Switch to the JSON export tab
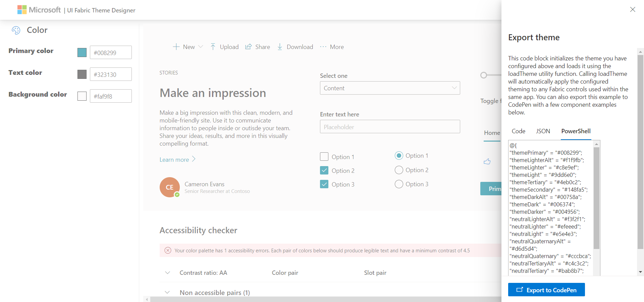Image resolution: width=644 pixels, height=302 pixels. [543, 131]
